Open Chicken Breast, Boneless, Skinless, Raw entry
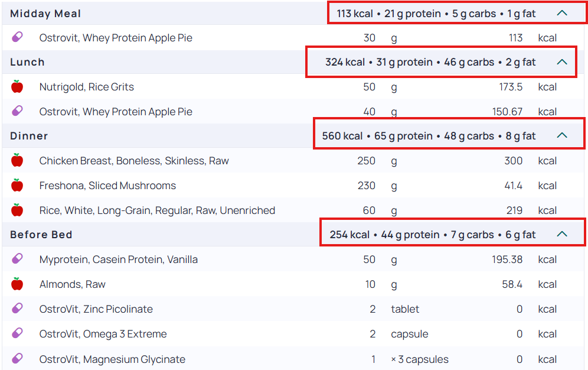 (x=134, y=161)
